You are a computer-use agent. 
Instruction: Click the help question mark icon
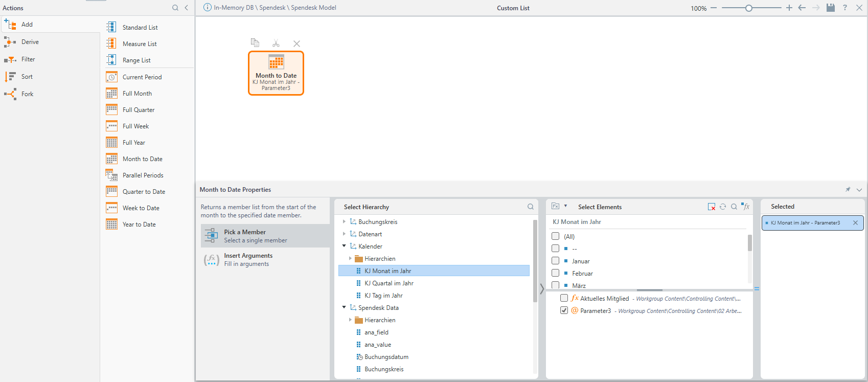844,8
